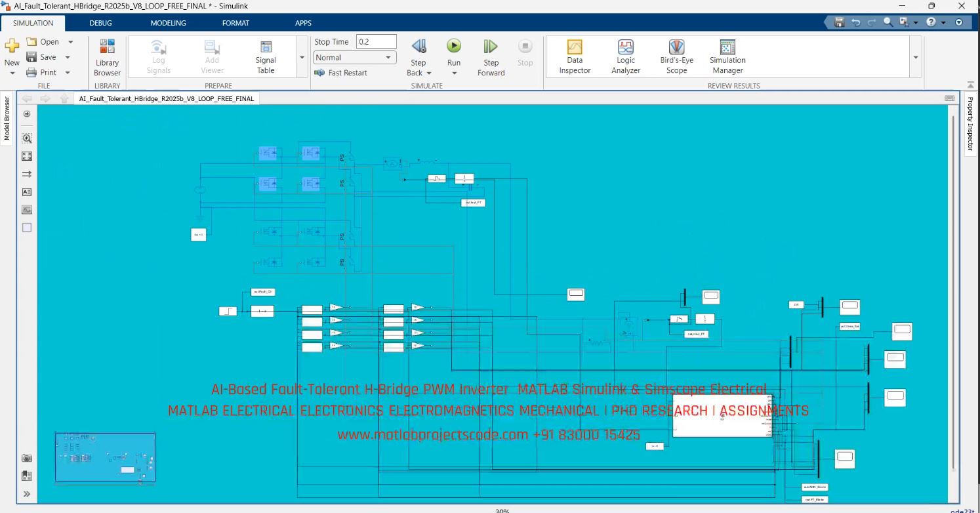Select the large white subsystem block
The width and height of the screenshot is (980, 513).
pyautogui.click(x=723, y=415)
